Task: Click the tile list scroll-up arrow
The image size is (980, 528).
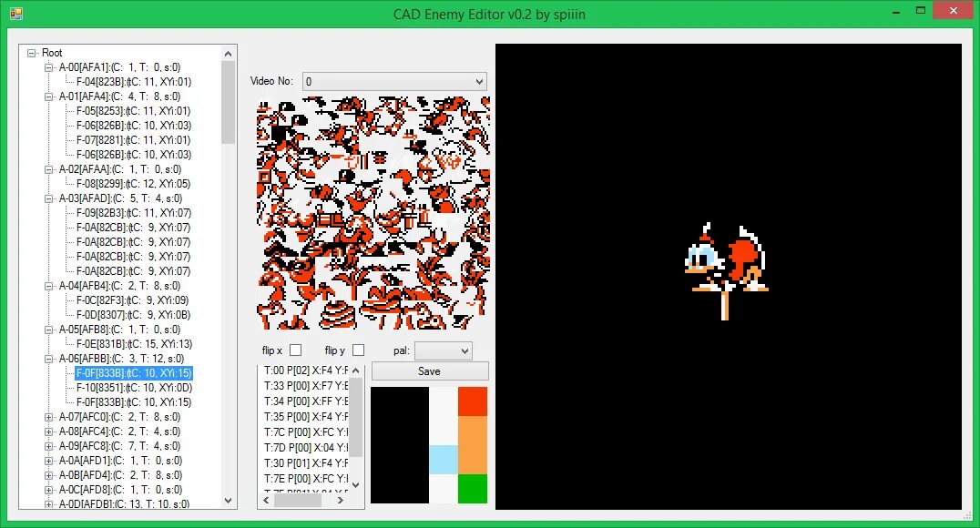Action: (x=355, y=371)
